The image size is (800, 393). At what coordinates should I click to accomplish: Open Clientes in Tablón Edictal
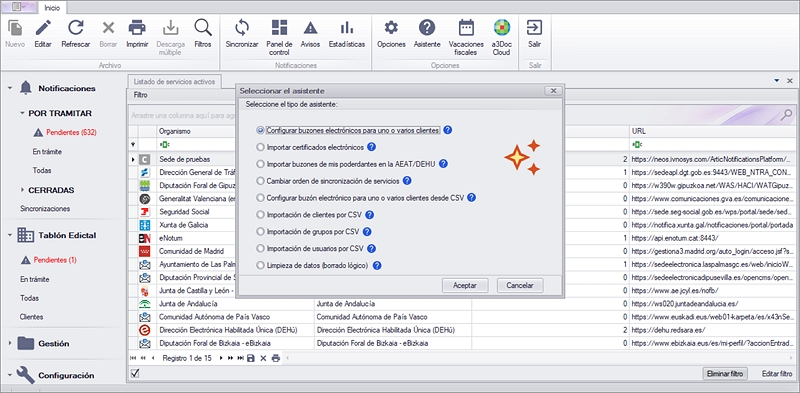click(x=32, y=316)
